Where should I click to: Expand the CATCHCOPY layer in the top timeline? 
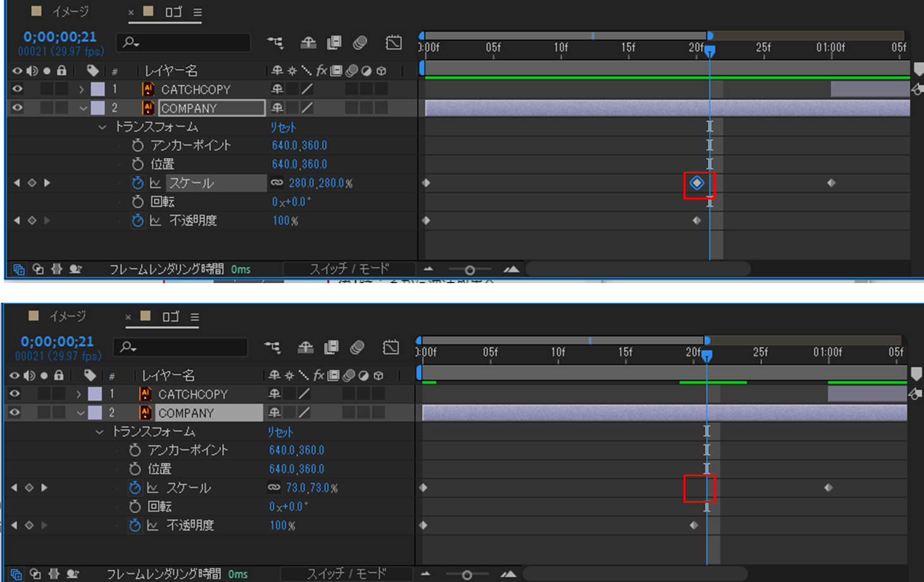82,89
